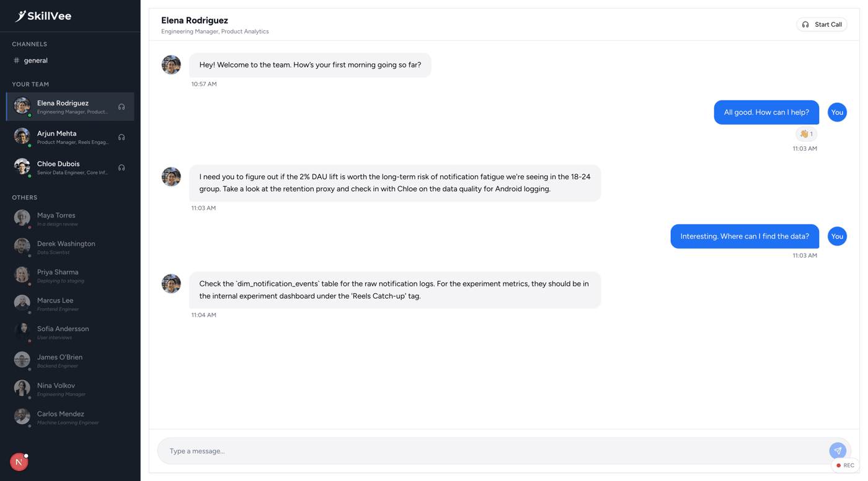Click the You avatar beside 'All good' message
This screenshot has width=868, height=481.
tap(837, 112)
